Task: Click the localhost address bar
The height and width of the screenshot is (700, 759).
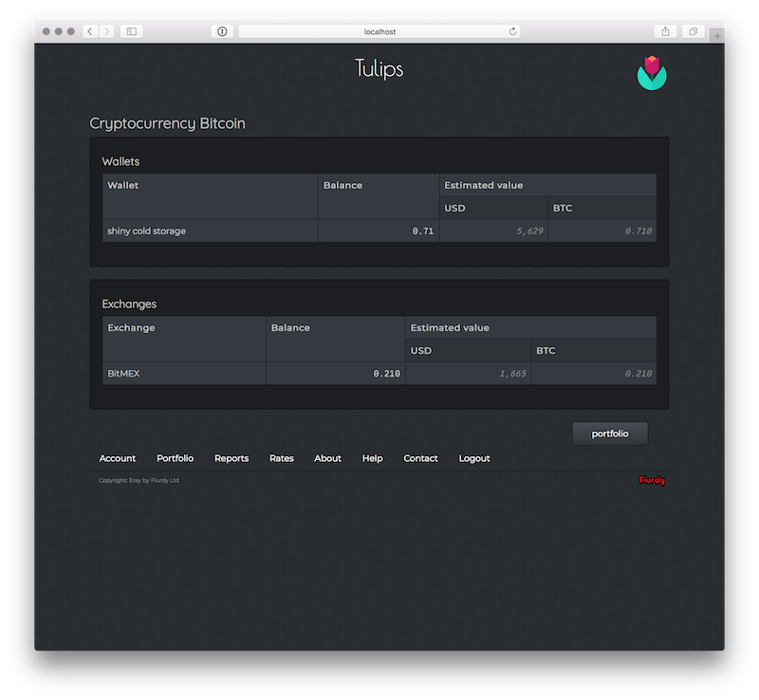Action: 379,31
